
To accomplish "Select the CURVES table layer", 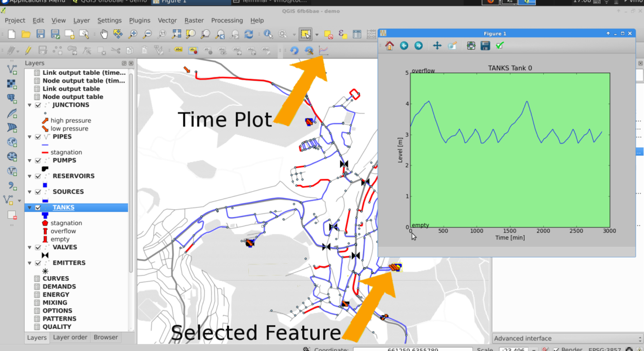I will click(56, 278).
